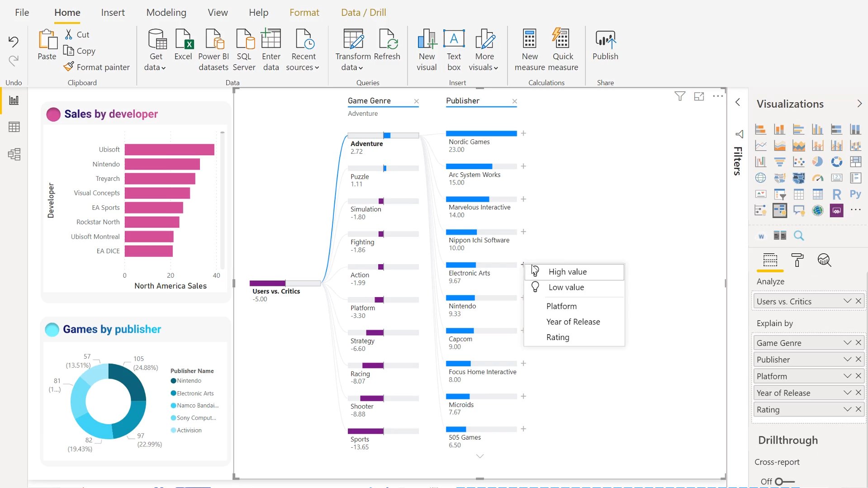The width and height of the screenshot is (868, 488).
Task: Select Year of Release in popup
Action: [x=574, y=322]
